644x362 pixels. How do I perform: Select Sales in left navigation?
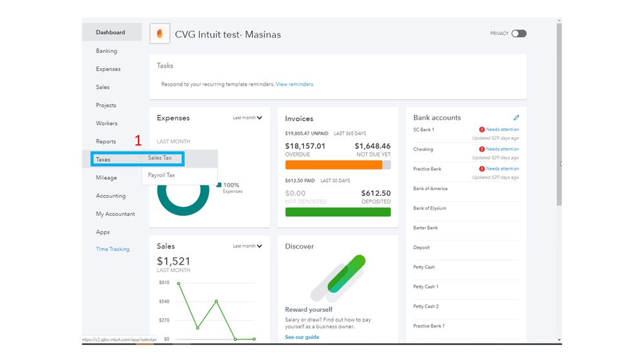[x=102, y=87]
